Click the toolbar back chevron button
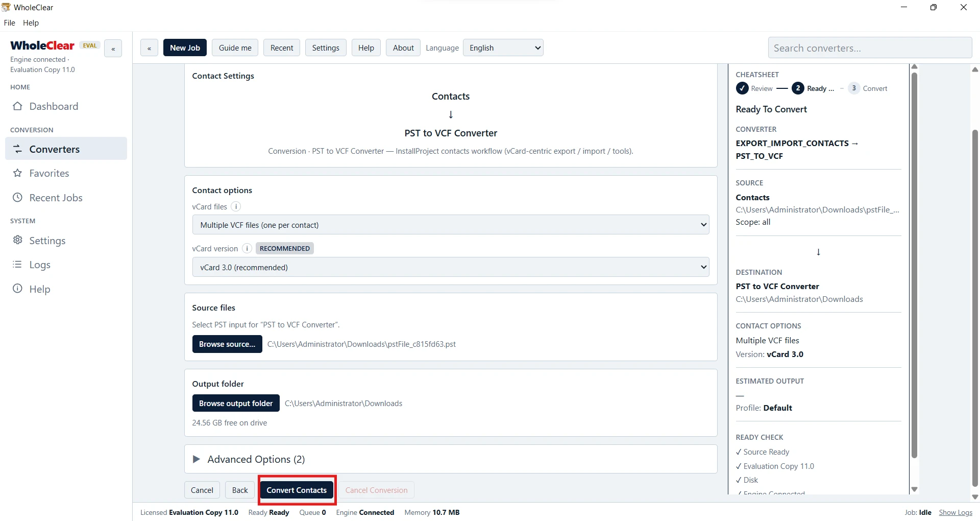 [x=149, y=48]
